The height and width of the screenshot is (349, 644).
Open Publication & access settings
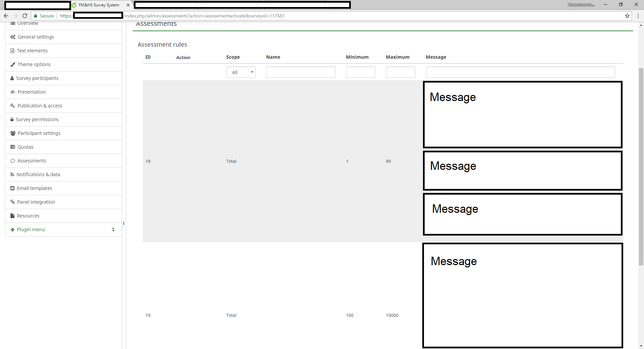(40, 106)
